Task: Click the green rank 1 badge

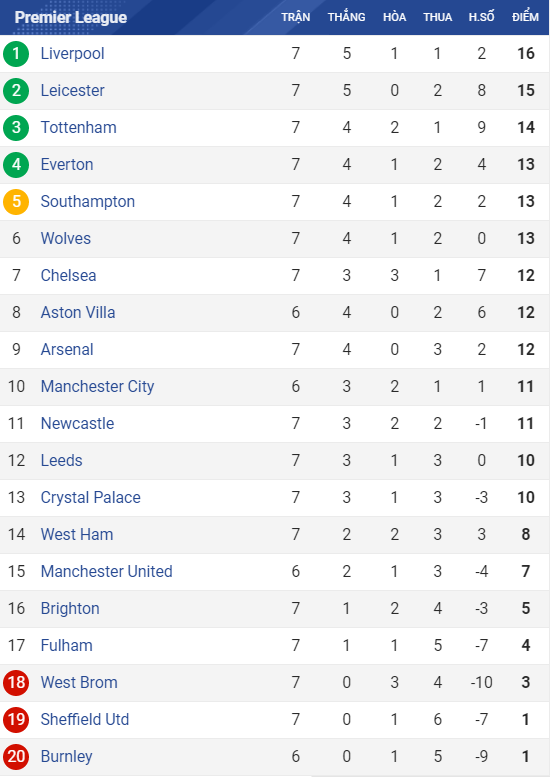Action: (16, 54)
